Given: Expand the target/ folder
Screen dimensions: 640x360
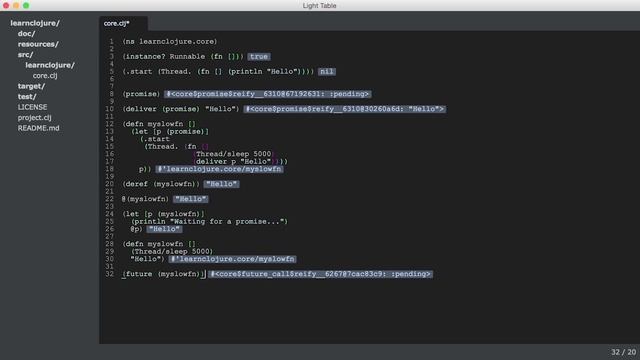Looking at the screenshot, I should click(x=31, y=86).
